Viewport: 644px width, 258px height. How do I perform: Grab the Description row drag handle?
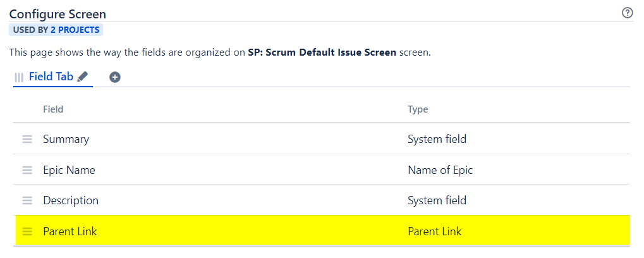pyautogui.click(x=27, y=200)
